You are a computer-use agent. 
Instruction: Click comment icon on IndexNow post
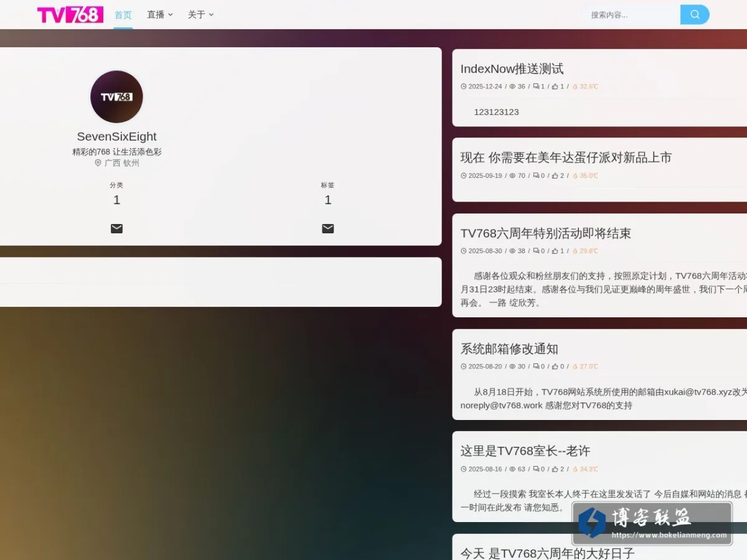coord(536,86)
